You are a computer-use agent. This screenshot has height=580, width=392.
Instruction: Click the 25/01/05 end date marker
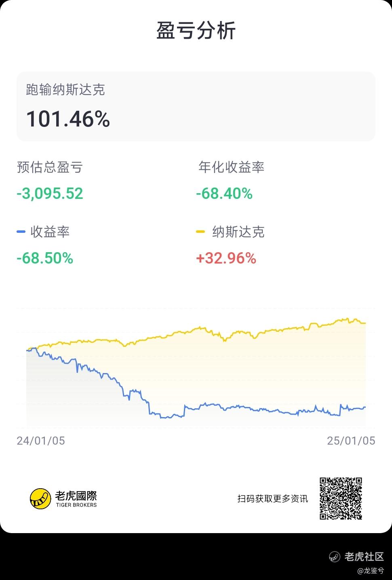pyautogui.click(x=351, y=441)
